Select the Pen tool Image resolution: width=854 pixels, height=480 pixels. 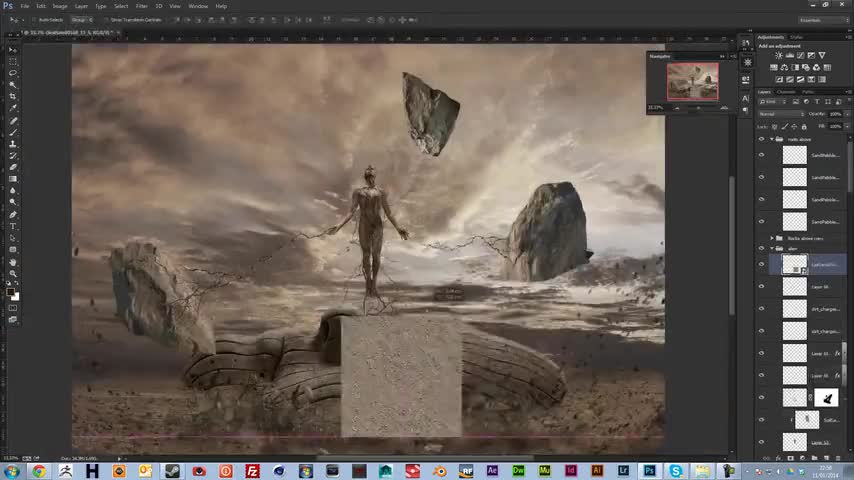13,214
